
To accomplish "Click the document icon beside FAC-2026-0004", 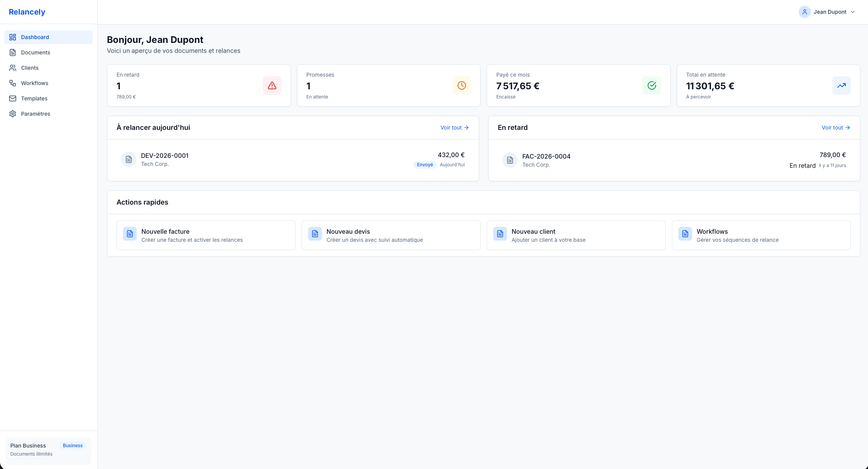I will [510, 160].
